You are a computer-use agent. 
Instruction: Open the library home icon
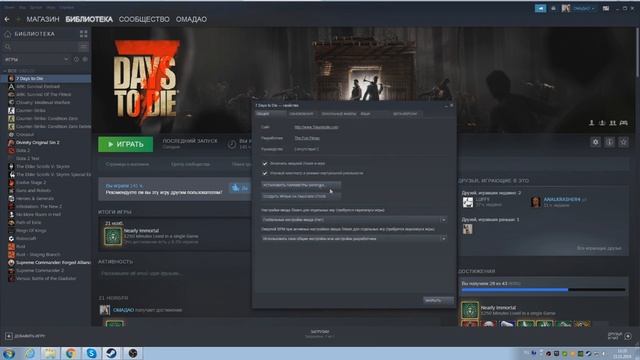(7, 34)
